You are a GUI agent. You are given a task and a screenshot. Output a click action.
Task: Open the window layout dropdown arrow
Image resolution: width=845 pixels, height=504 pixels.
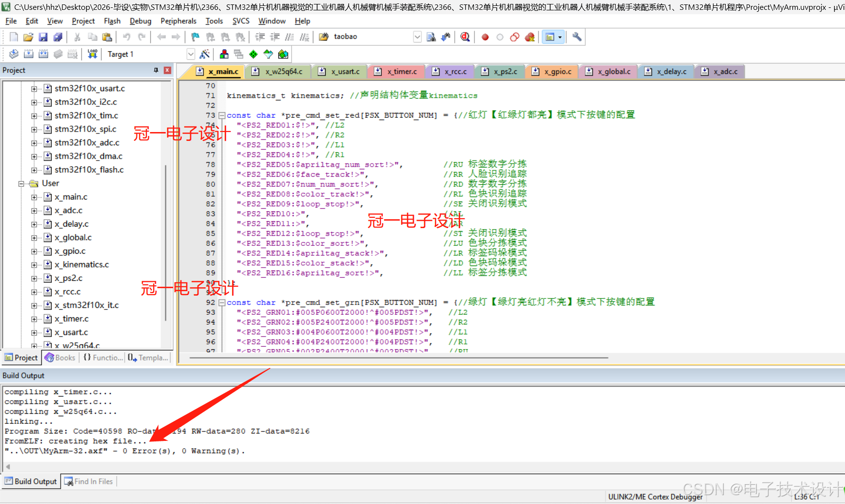[x=560, y=37]
